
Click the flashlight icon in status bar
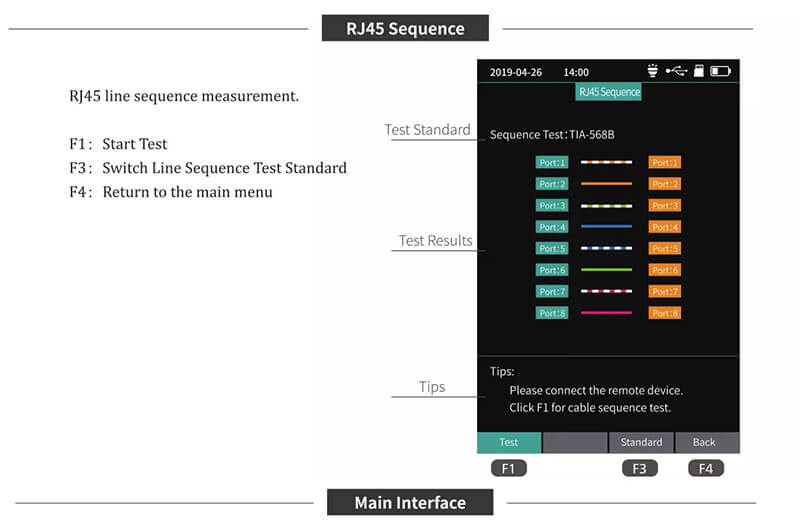(653, 72)
